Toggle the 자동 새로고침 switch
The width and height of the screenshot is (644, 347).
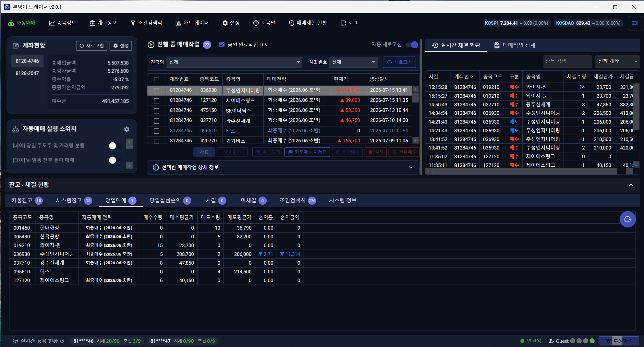[x=412, y=45]
